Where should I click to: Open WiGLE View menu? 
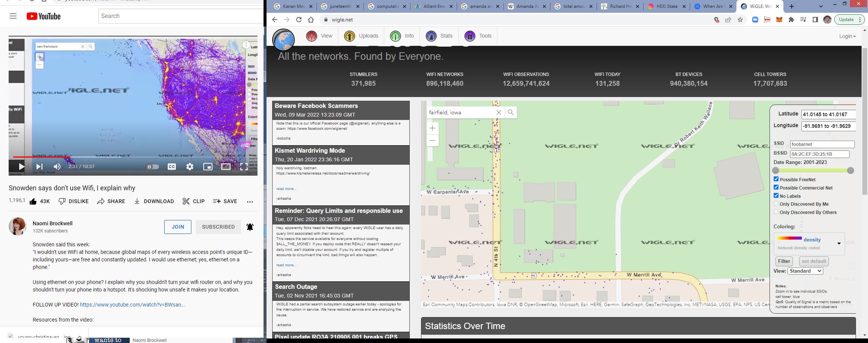(x=319, y=36)
